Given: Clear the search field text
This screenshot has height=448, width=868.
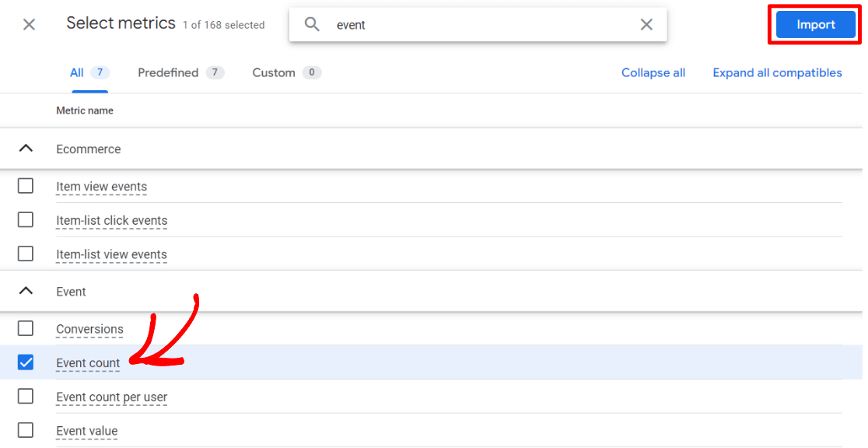Looking at the screenshot, I should tap(646, 25).
